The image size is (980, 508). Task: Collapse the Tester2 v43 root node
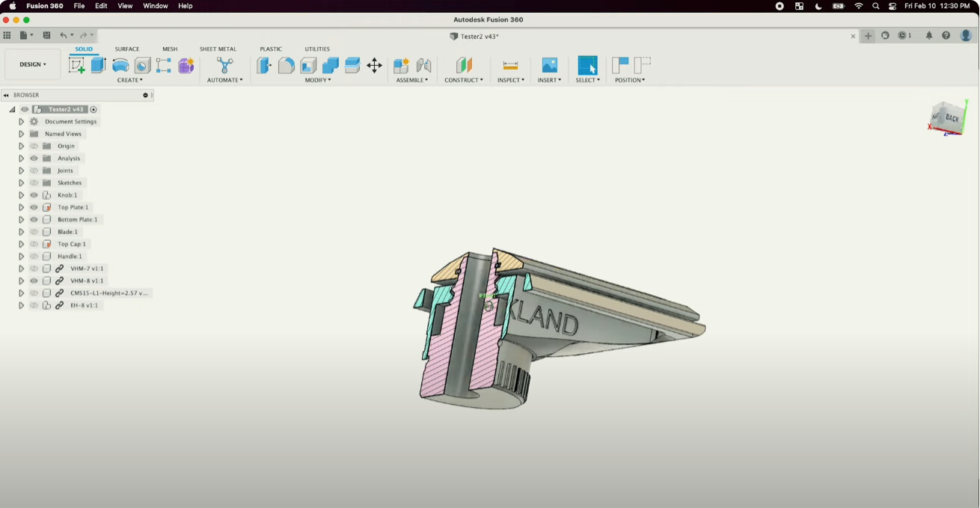(x=12, y=109)
